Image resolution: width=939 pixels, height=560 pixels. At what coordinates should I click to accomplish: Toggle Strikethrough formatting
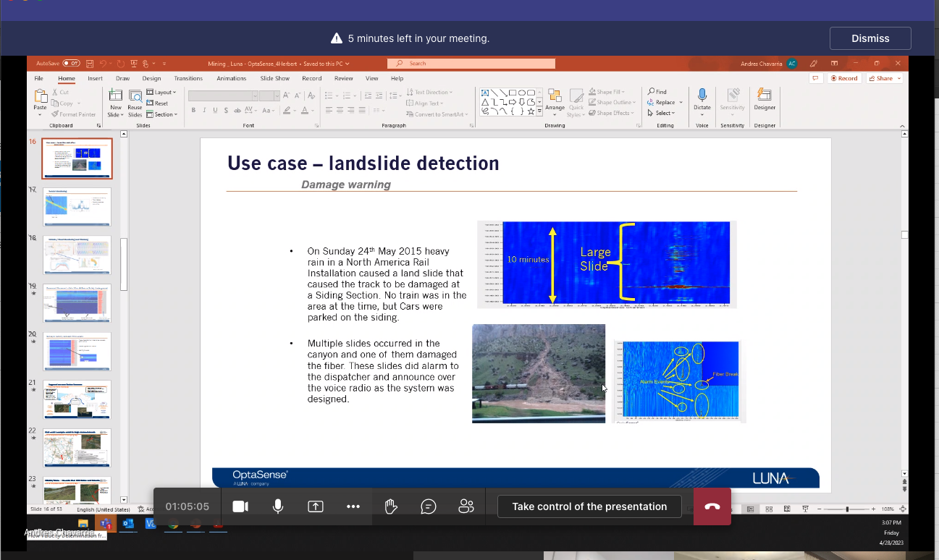237,111
